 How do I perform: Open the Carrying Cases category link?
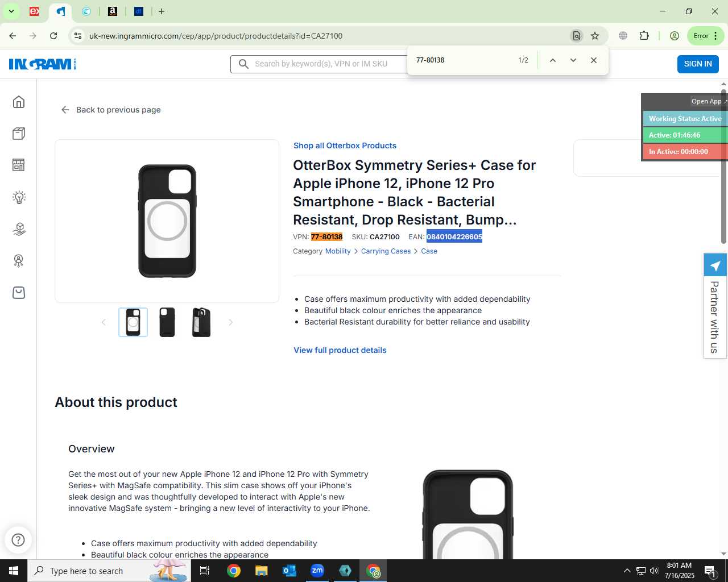[x=386, y=251]
